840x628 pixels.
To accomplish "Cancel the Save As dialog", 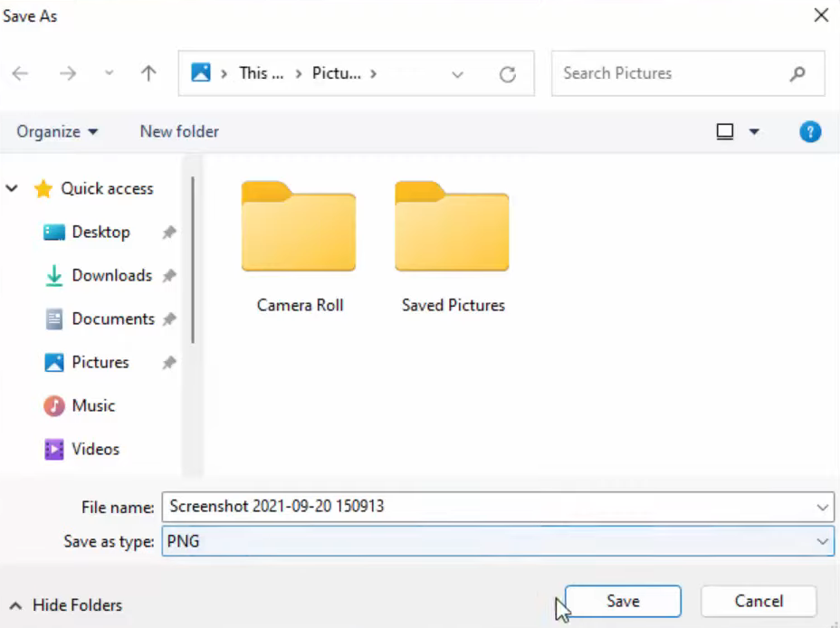I will point(759,602).
